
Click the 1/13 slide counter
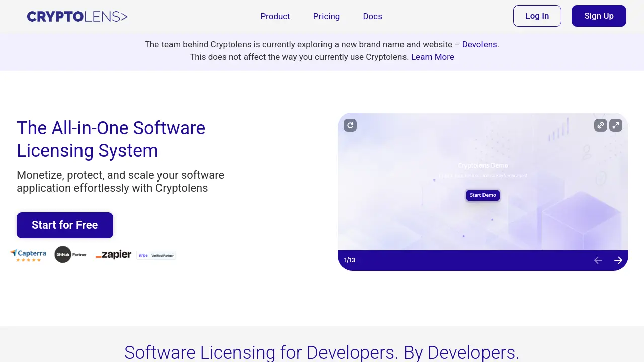pos(350,260)
